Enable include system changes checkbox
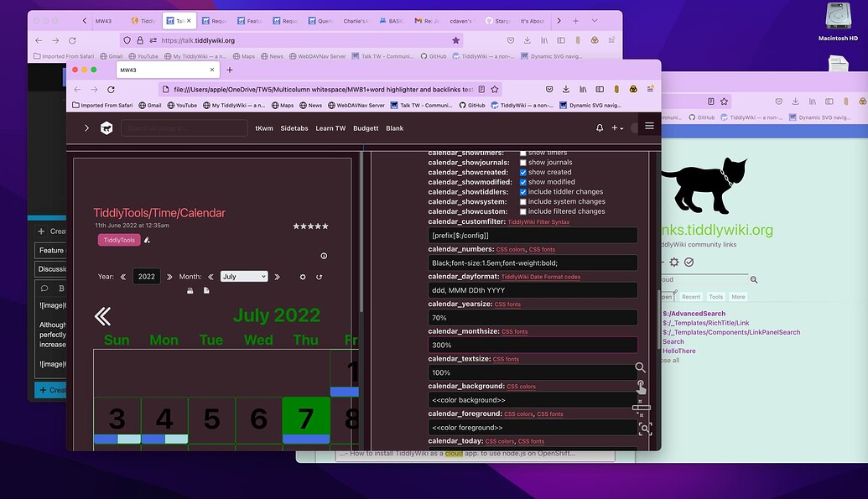The image size is (868, 499). 522,201
